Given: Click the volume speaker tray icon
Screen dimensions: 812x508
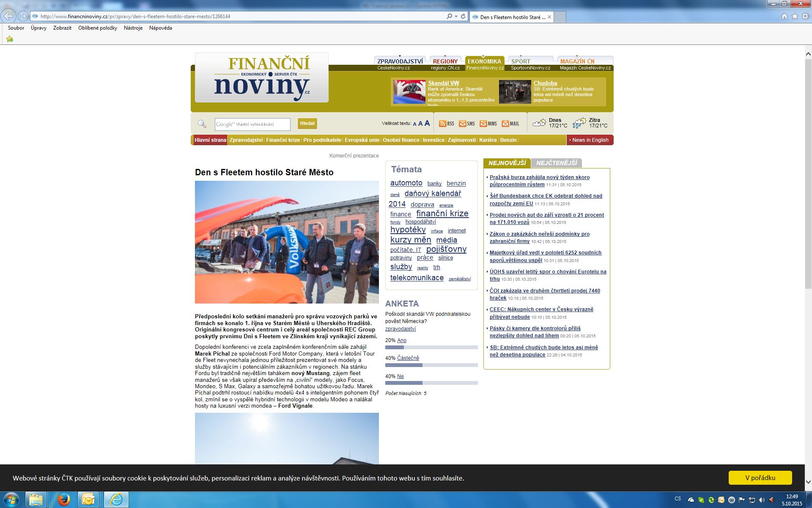Looking at the screenshot, I should 762,500.
